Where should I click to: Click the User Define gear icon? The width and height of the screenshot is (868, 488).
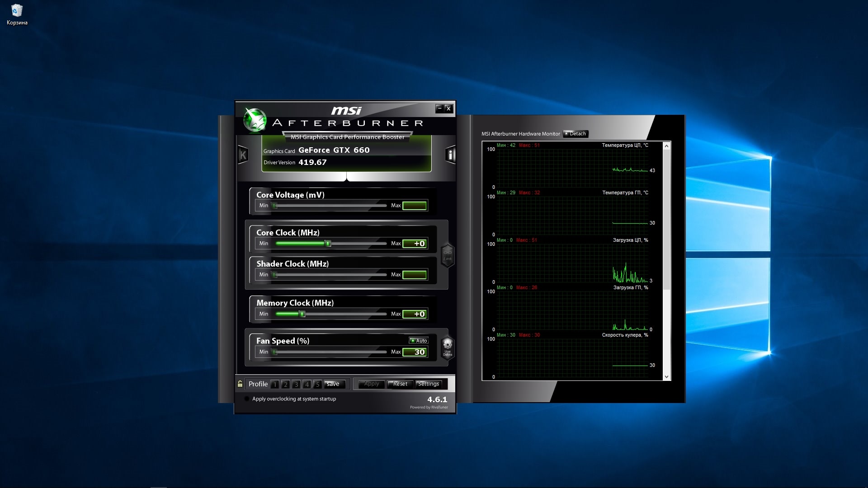(x=447, y=347)
